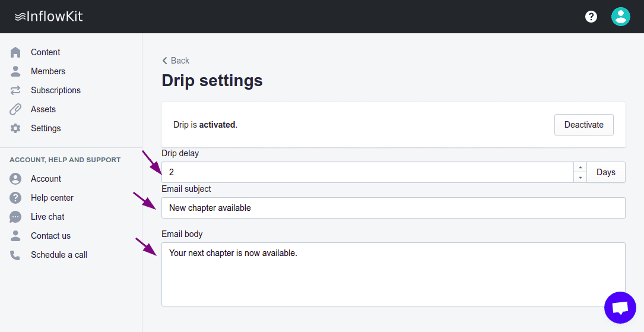
Task: Increase the drip delay with up arrow
Action: click(580, 167)
